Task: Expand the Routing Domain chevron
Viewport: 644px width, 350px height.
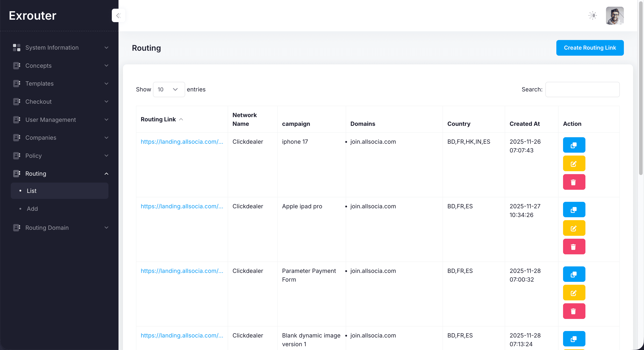Action: (x=106, y=228)
